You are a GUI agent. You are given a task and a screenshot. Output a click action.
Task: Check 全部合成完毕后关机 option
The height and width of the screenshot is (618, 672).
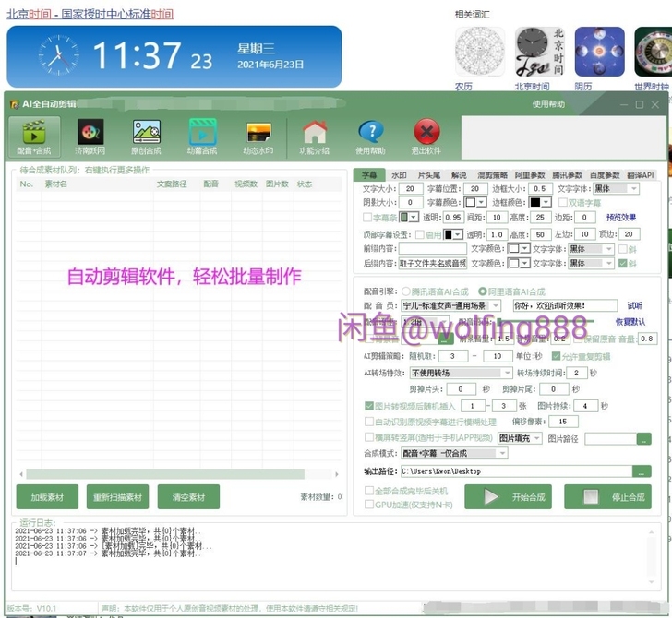pyautogui.click(x=369, y=492)
